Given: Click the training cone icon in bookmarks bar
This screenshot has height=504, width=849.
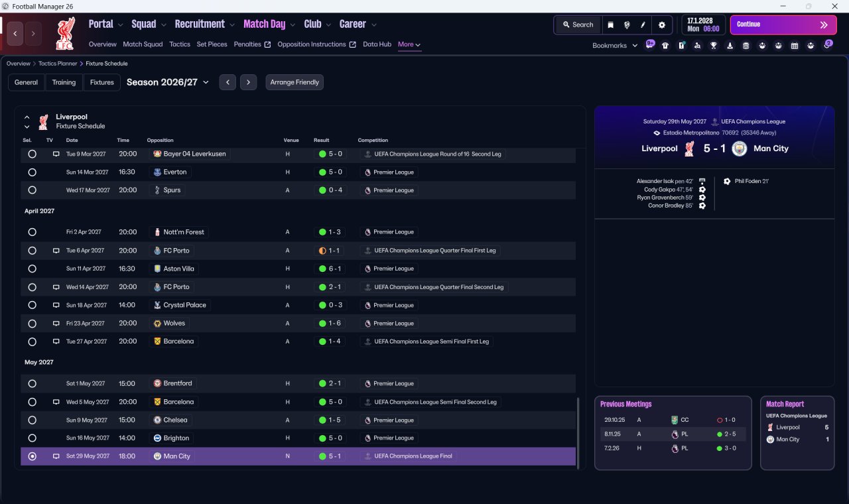Looking at the screenshot, I should point(730,46).
